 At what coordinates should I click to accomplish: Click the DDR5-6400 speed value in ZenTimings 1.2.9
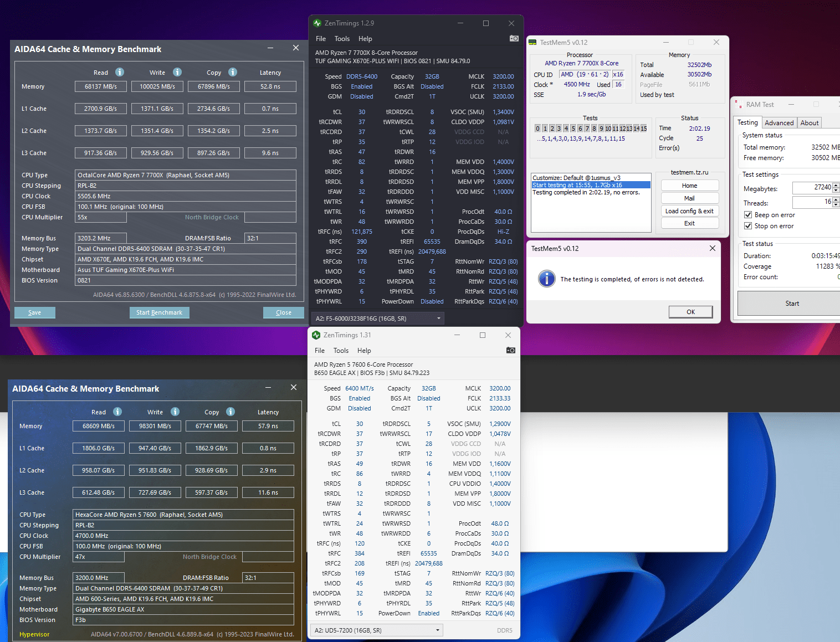(362, 76)
